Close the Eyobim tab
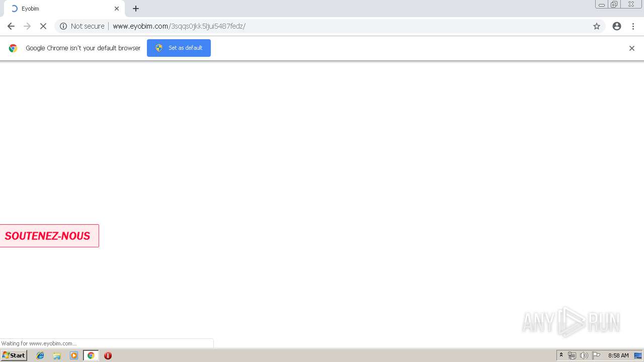 point(117,9)
